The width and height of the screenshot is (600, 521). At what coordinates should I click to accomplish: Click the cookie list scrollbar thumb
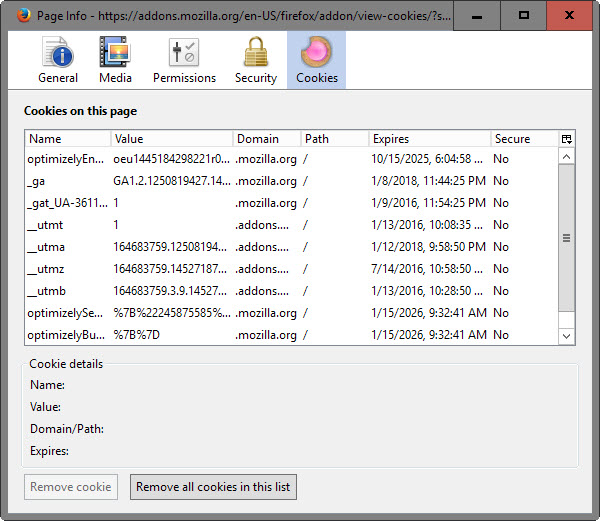coord(567,238)
